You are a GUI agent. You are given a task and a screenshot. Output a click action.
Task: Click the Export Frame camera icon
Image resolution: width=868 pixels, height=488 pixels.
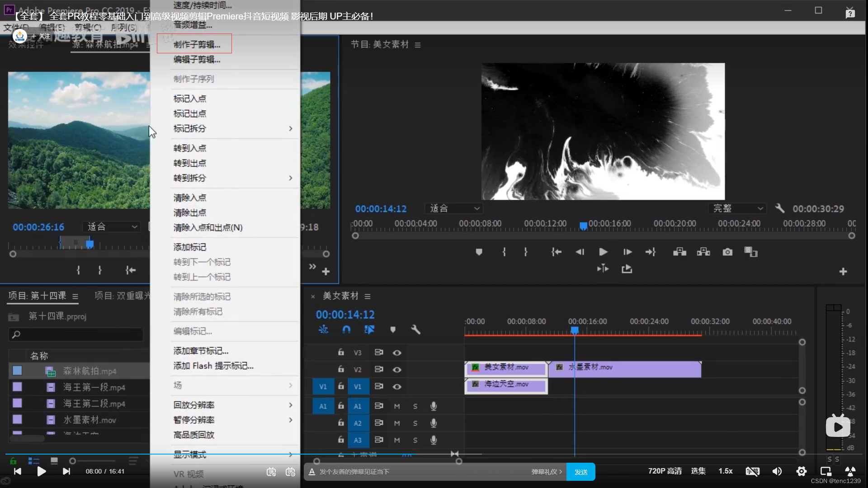(x=727, y=252)
